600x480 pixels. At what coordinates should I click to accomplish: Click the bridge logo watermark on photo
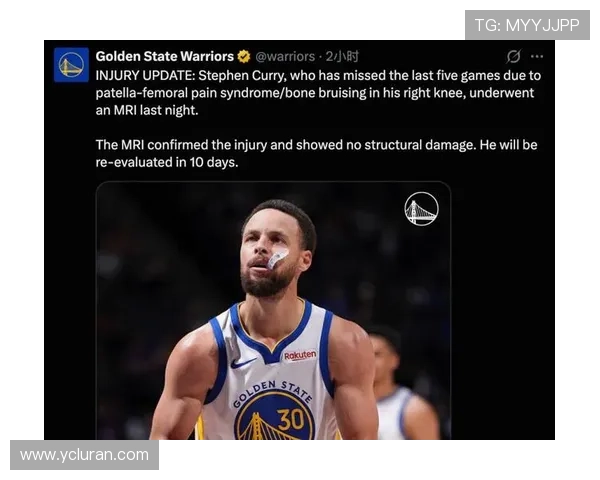(x=421, y=209)
